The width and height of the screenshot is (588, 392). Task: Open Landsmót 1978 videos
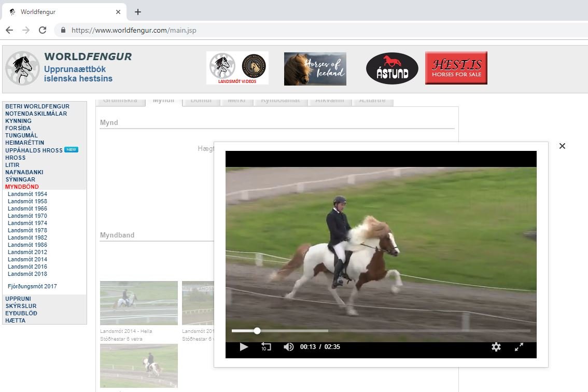pos(27,230)
